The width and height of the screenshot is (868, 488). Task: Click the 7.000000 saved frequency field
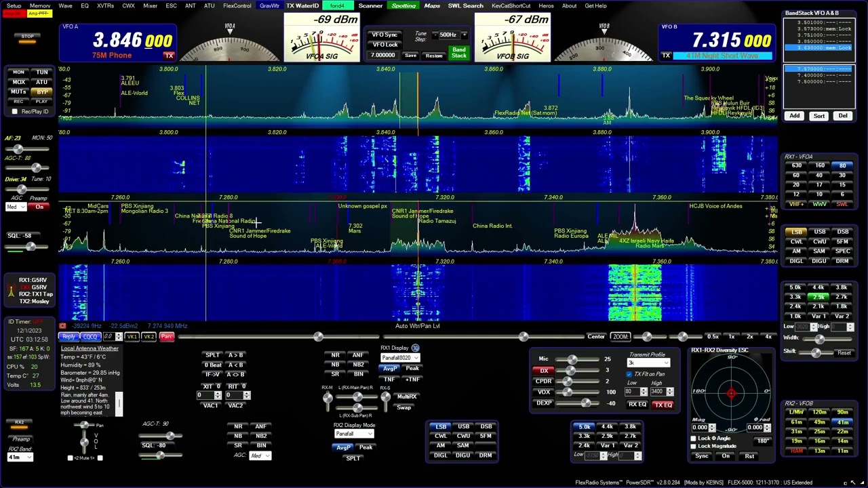pyautogui.click(x=383, y=56)
